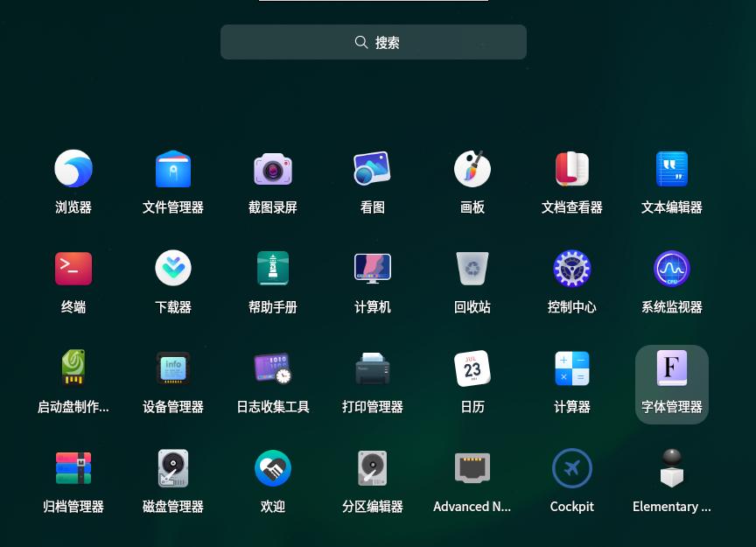The height and width of the screenshot is (547, 756).
Task: Launch the 画板 drawing app
Action: 472,169
